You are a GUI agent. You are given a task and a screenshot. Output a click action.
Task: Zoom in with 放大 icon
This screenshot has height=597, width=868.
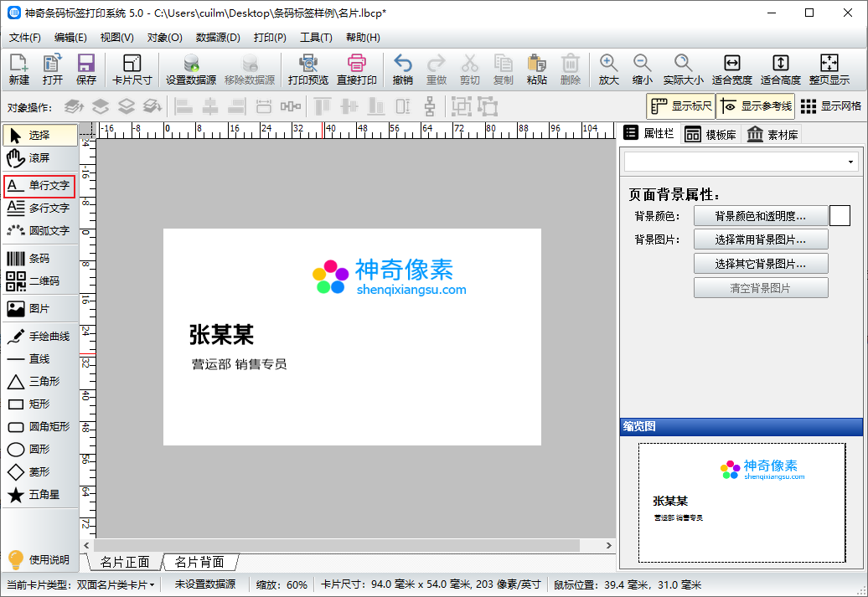(608, 69)
